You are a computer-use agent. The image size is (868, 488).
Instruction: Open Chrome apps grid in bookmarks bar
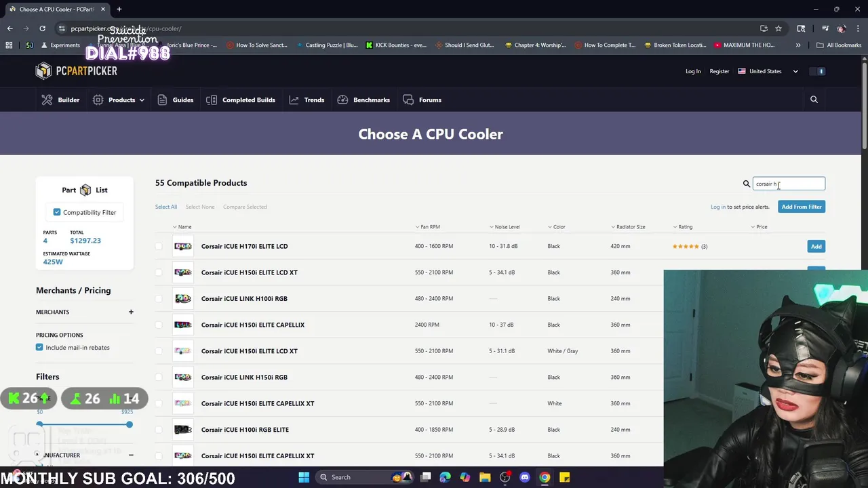(x=9, y=45)
